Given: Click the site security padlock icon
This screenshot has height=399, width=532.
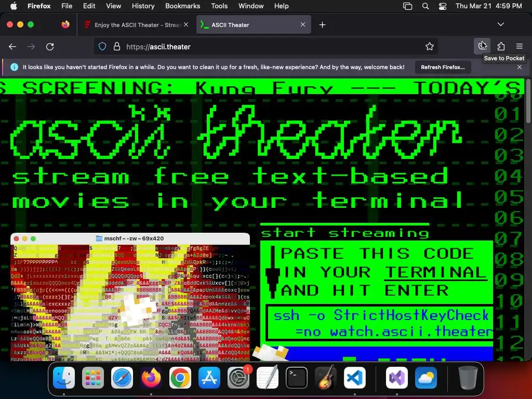Looking at the screenshot, I should [x=117, y=46].
